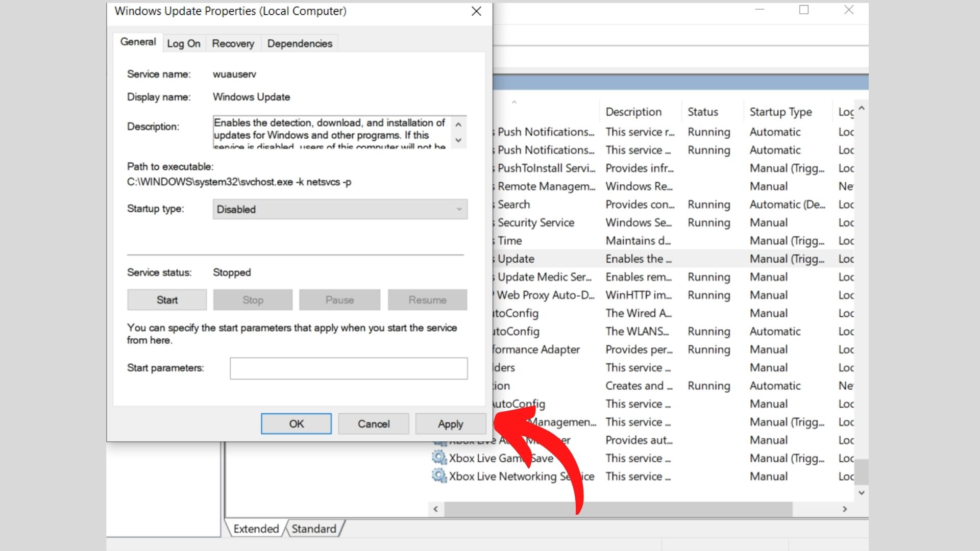Click 'The Wired A...' description cell

[639, 313]
